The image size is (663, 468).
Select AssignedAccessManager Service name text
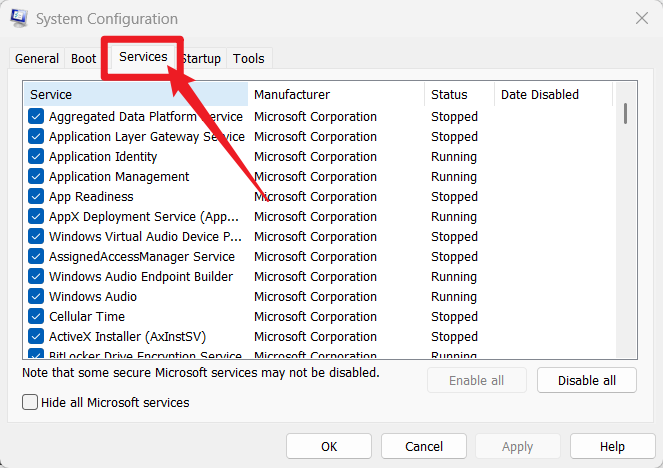(142, 256)
